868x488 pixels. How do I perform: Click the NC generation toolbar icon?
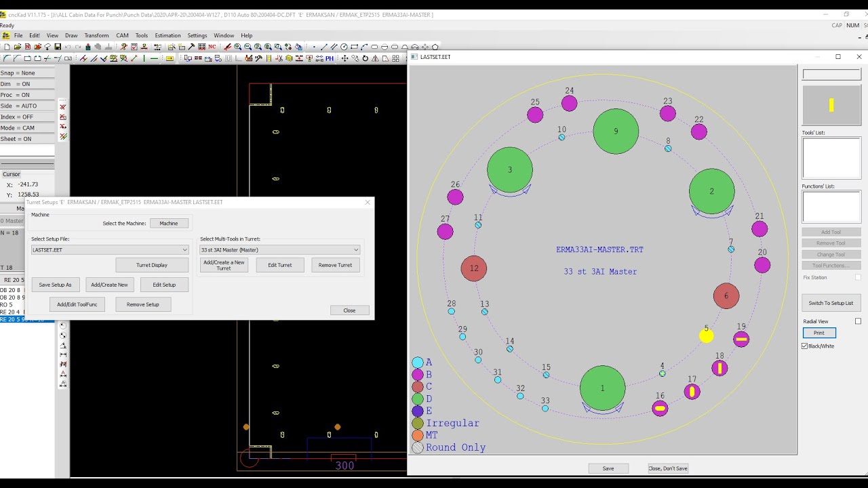pos(212,47)
